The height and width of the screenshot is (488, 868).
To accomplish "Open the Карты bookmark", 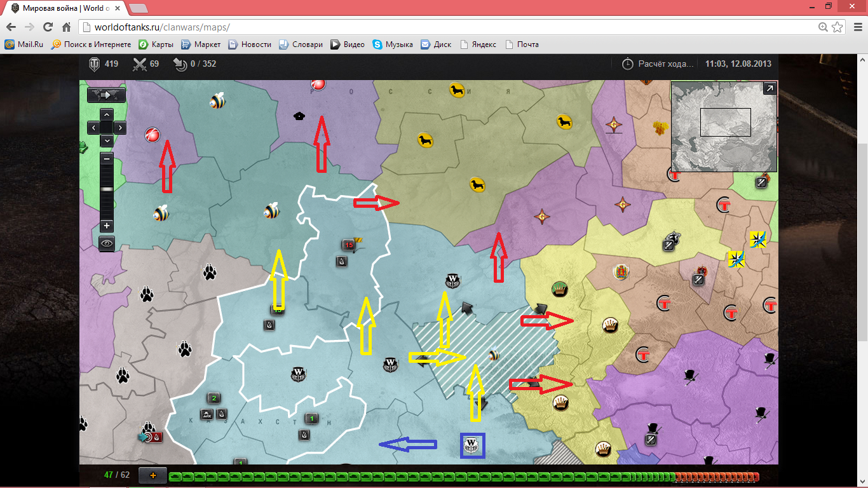I will pyautogui.click(x=156, y=44).
